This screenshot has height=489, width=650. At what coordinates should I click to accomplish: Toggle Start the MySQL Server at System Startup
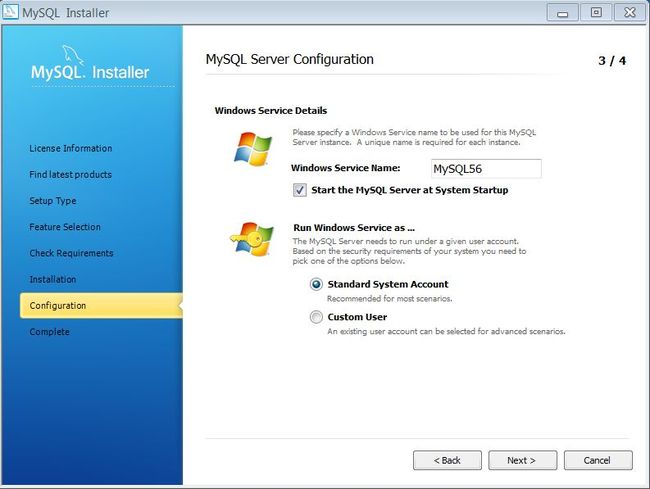click(300, 190)
